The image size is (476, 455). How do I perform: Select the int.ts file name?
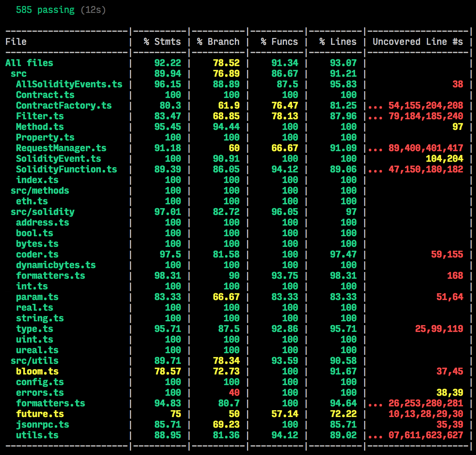tap(32, 286)
